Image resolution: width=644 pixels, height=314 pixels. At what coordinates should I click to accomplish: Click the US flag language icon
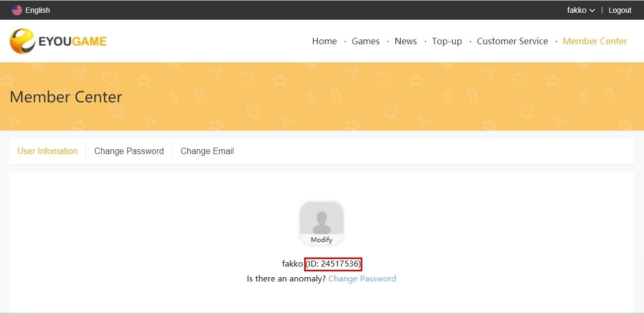[17, 10]
